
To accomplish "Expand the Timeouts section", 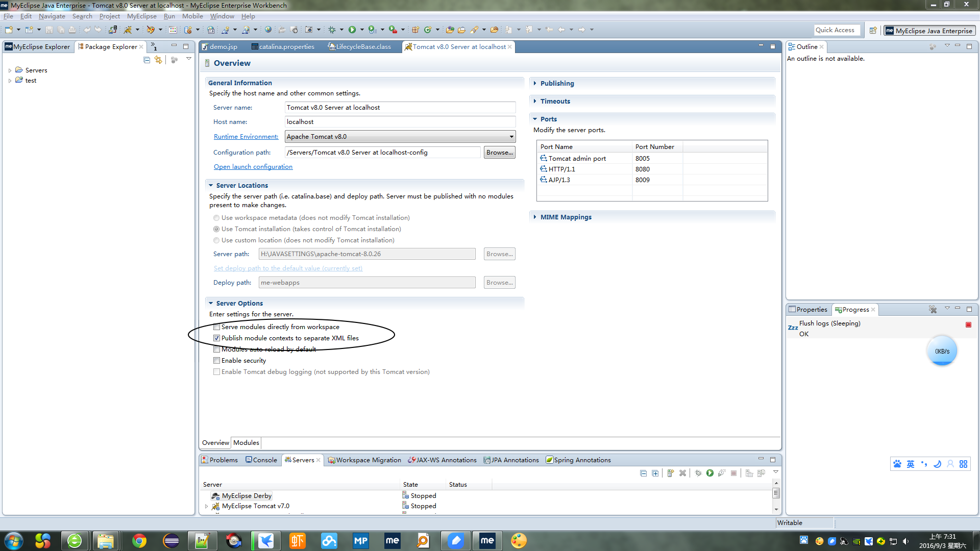I will [535, 101].
